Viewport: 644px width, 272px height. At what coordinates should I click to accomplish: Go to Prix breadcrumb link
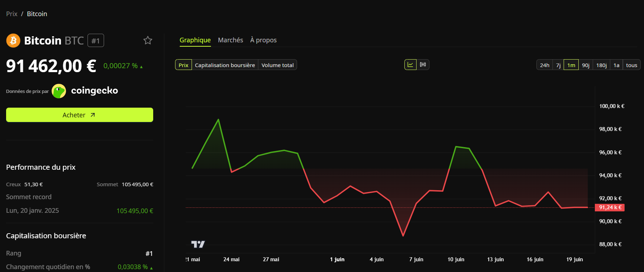(x=12, y=14)
